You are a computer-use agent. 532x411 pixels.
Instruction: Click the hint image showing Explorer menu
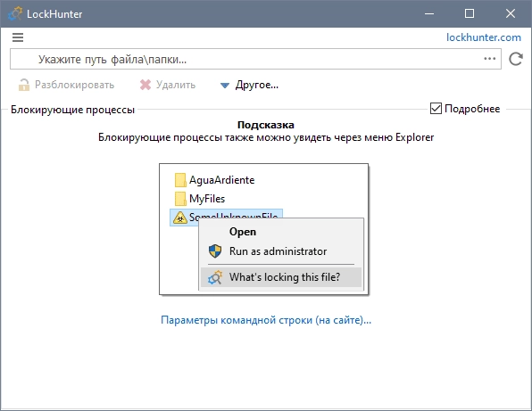coord(264,229)
